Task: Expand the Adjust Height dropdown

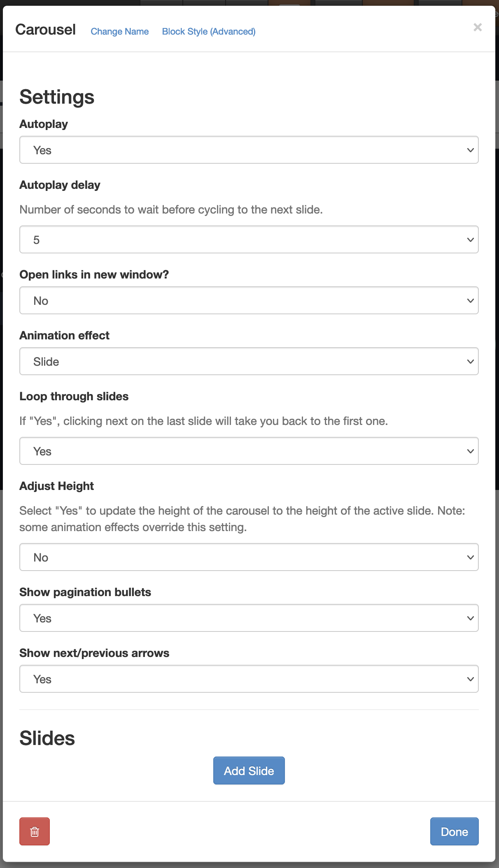Action: point(249,557)
